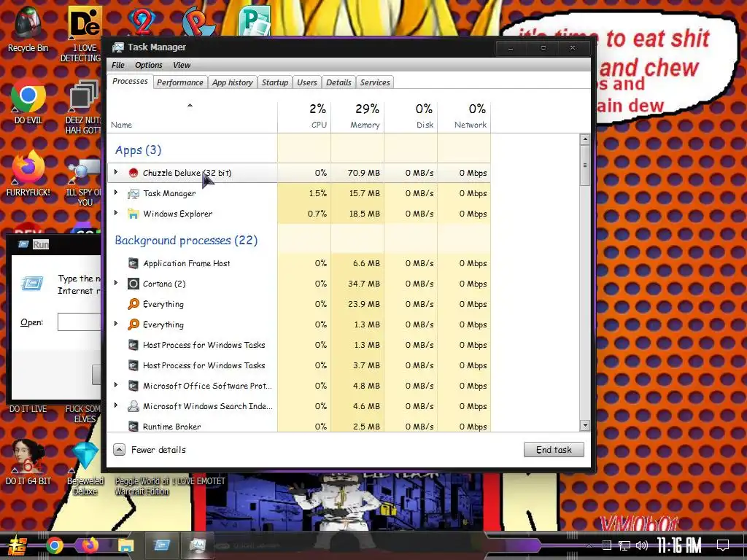Sort processes by Memory column header
Image resolution: width=747 pixels, height=560 pixels.
tap(357, 117)
